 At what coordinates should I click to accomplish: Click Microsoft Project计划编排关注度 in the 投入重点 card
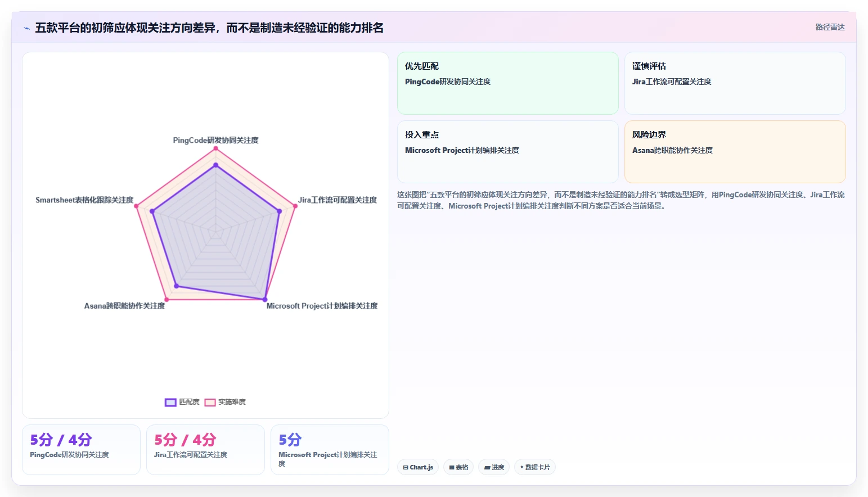pyautogui.click(x=462, y=150)
